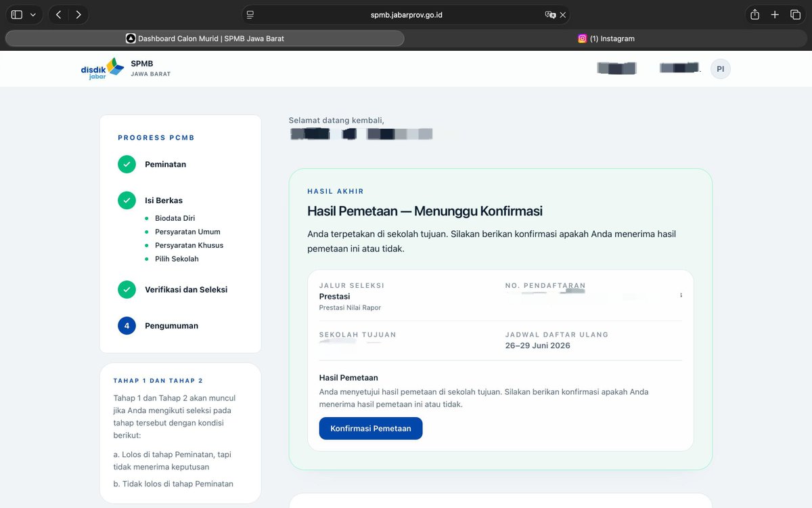Click the NO. PENDAFTARAN label
This screenshot has height=508, width=812.
pyautogui.click(x=545, y=286)
